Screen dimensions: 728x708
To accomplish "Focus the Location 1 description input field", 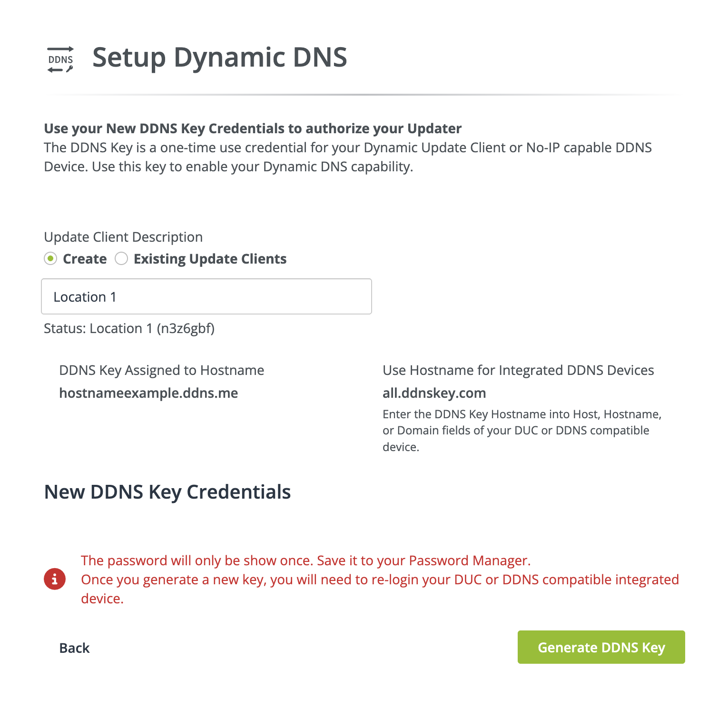I will [207, 296].
